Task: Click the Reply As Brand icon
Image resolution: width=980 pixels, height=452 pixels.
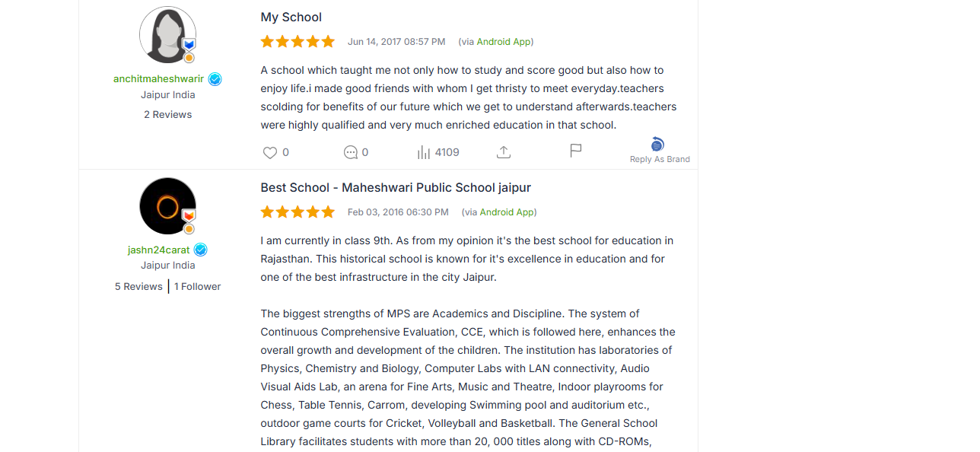Action: click(658, 145)
